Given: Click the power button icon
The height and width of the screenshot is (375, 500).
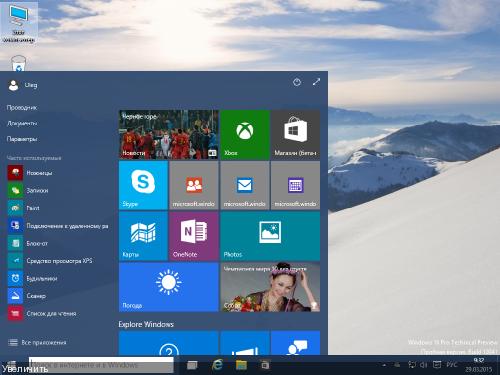Looking at the screenshot, I should 297,82.
